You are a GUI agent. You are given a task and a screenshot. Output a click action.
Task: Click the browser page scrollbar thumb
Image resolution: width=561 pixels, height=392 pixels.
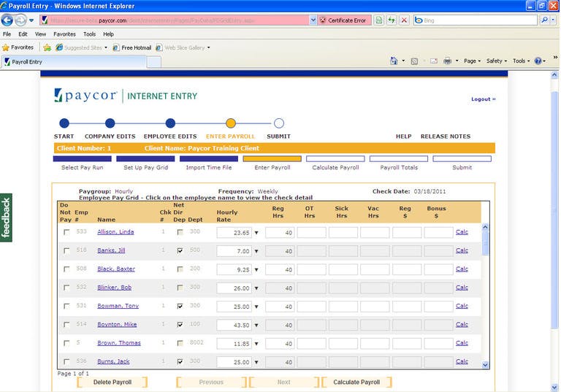(x=554, y=210)
